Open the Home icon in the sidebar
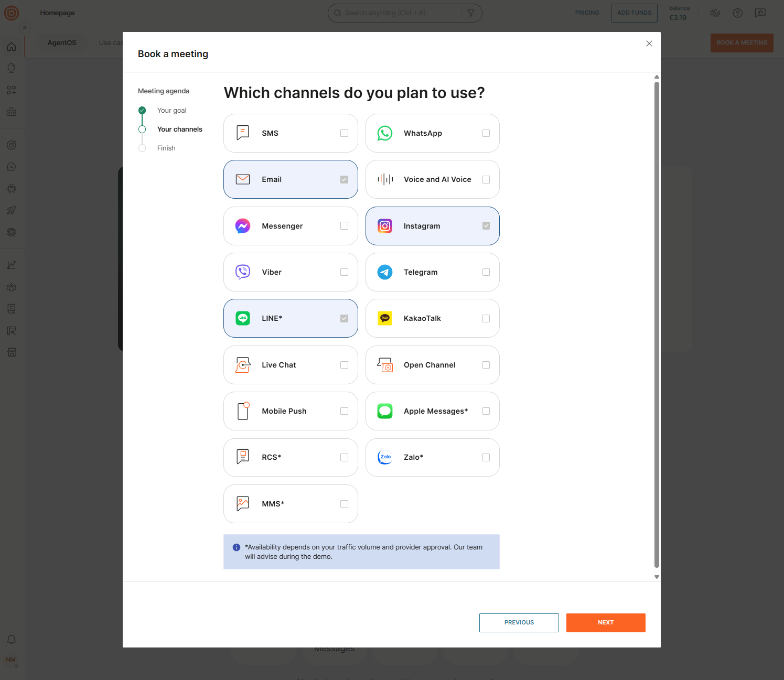The width and height of the screenshot is (784, 680). click(x=12, y=46)
